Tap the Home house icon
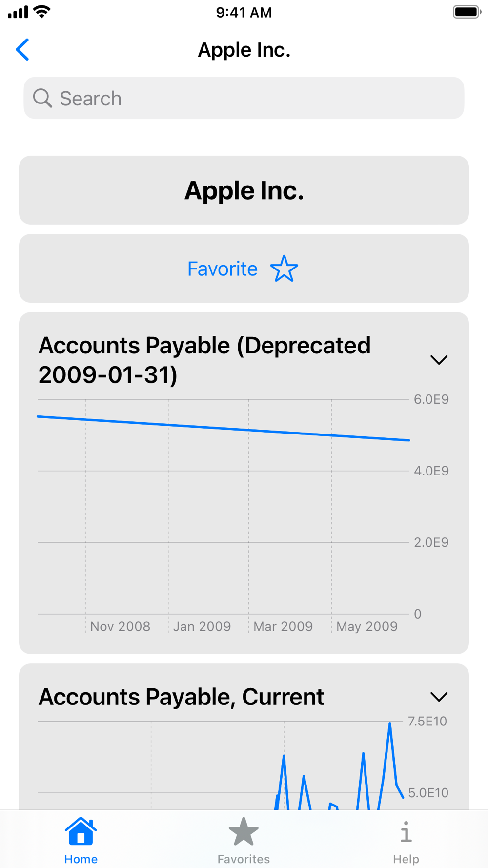 [x=81, y=831]
